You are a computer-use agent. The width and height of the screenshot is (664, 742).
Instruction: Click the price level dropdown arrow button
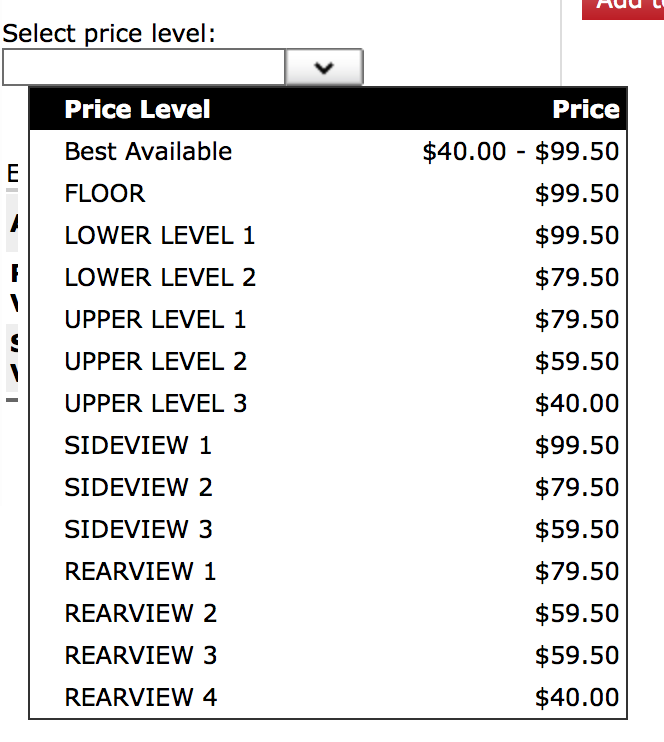coord(323,68)
